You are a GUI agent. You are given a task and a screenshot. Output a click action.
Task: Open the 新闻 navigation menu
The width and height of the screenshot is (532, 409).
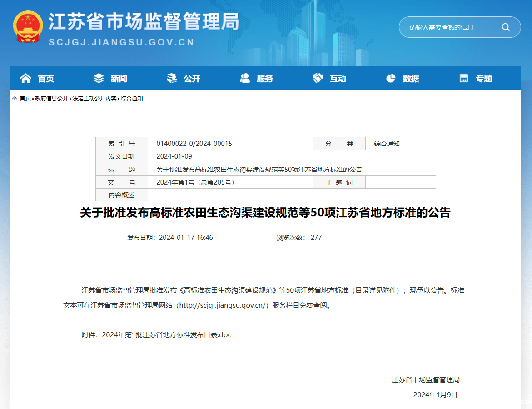point(119,79)
